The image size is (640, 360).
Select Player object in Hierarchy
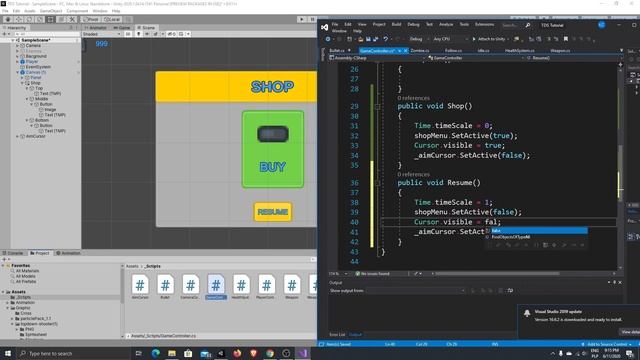pyautogui.click(x=32, y=61)
